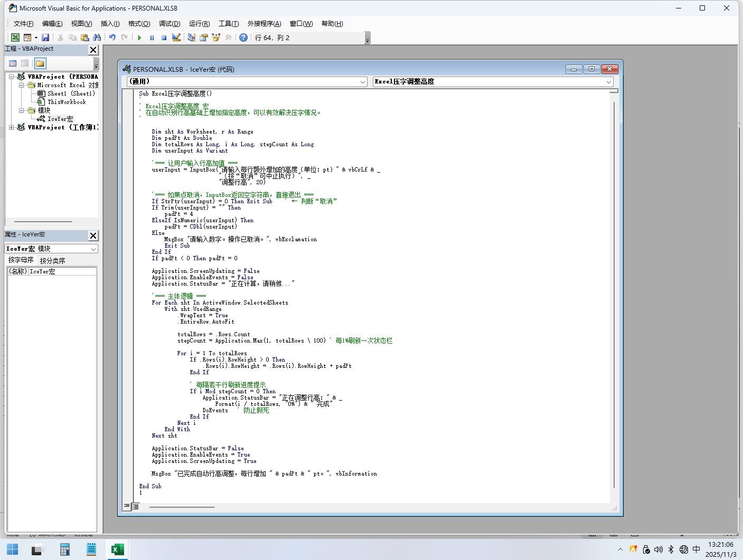Open the Windows Start menu

[x=13, y=549]
